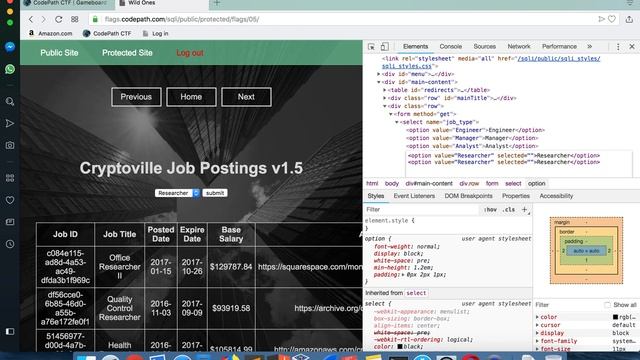Expand the computed color property
Viewport: 640px width, 360px height.
pos(537,317)
